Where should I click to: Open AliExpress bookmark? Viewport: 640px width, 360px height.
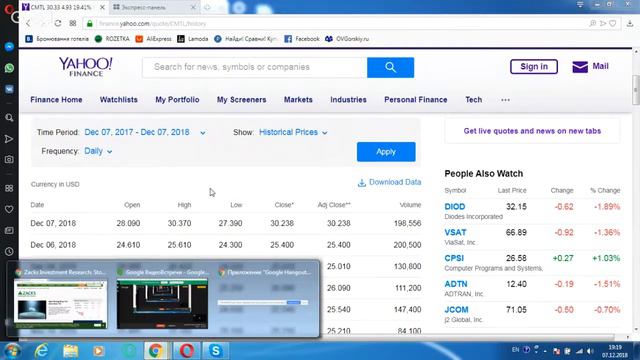coord(153,39)
